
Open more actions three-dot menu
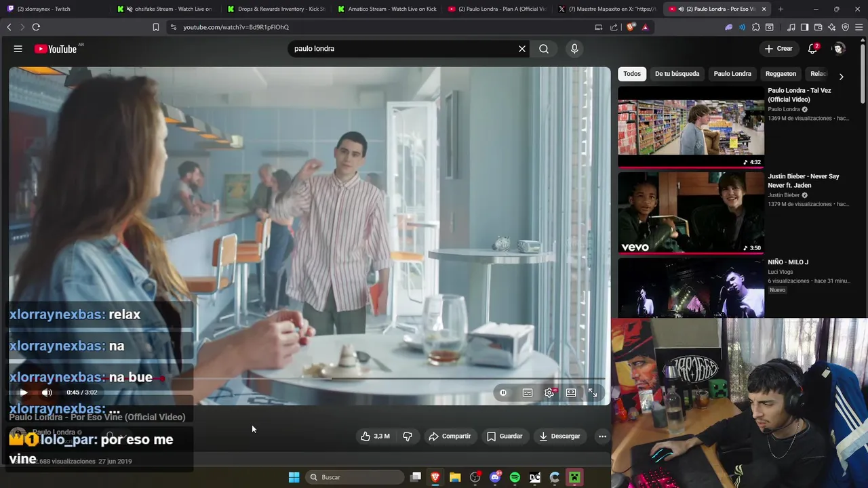point(602,436)
